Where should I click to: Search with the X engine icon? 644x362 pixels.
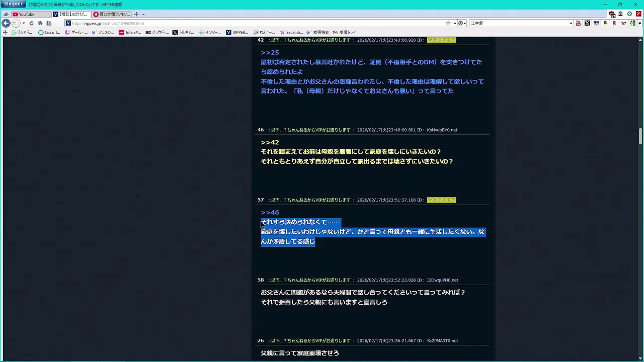click(x=587, y=23)
